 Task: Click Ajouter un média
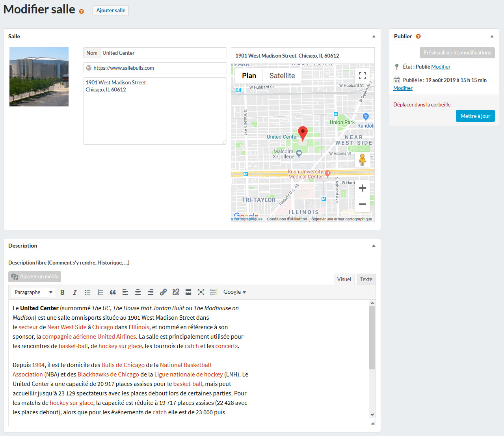(x=35, y=276)
